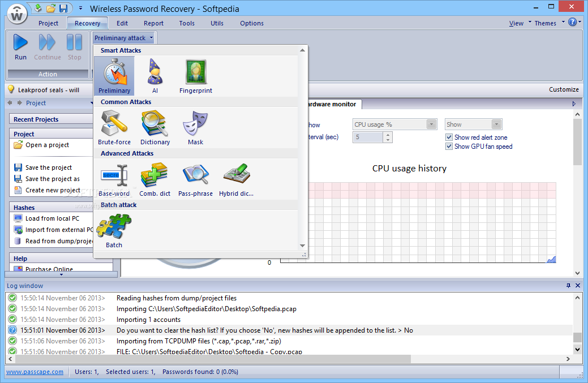The height and width of the screenshot is (383, 588).
Task: Open the Options ribbon tab
Action: pyautogui.click(x=252, y=23)
